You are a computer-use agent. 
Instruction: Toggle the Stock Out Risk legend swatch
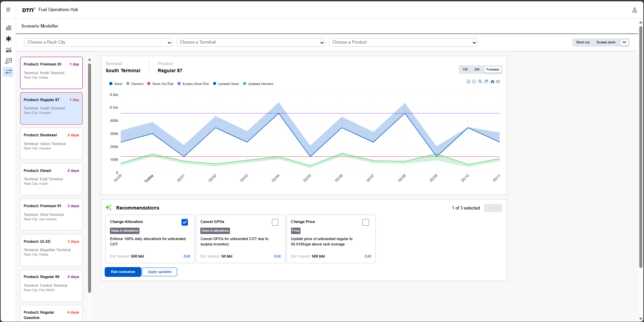click(149, 84)
